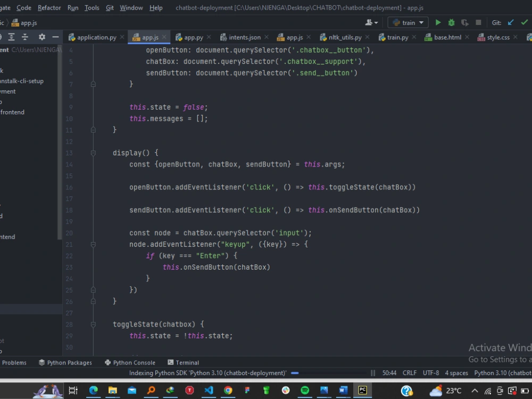Run the train configuration with the green play button
The width and height of the screenshot is (532, 399).
[x=438, y=23]
